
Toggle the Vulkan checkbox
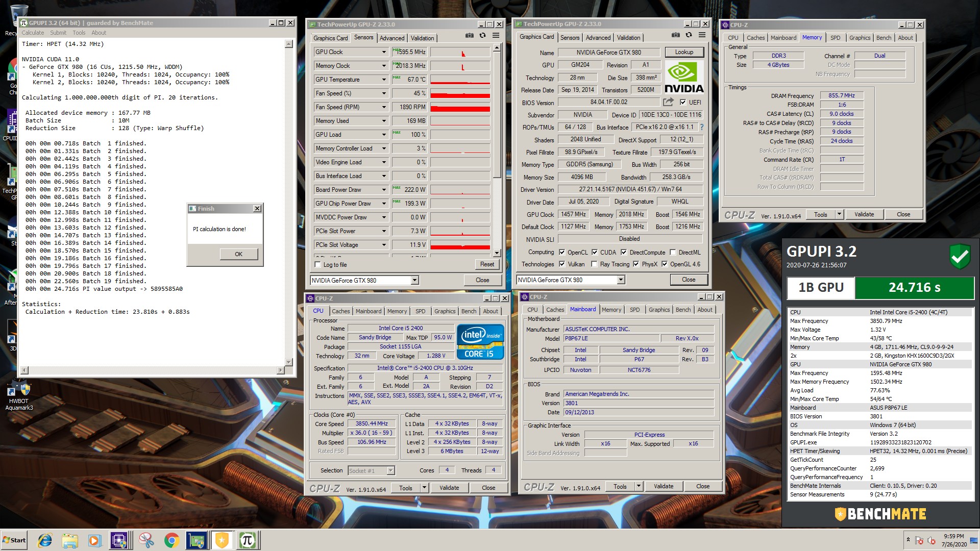point(562,264)
